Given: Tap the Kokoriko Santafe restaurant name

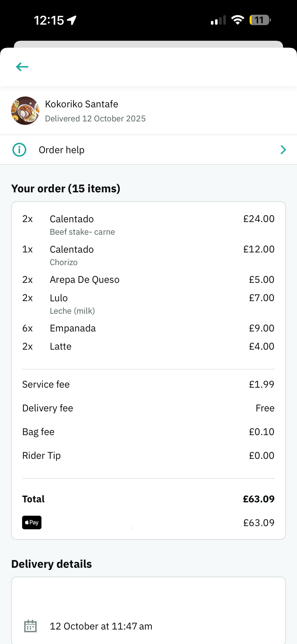Looking at the screenshot, I should point(81,104).
